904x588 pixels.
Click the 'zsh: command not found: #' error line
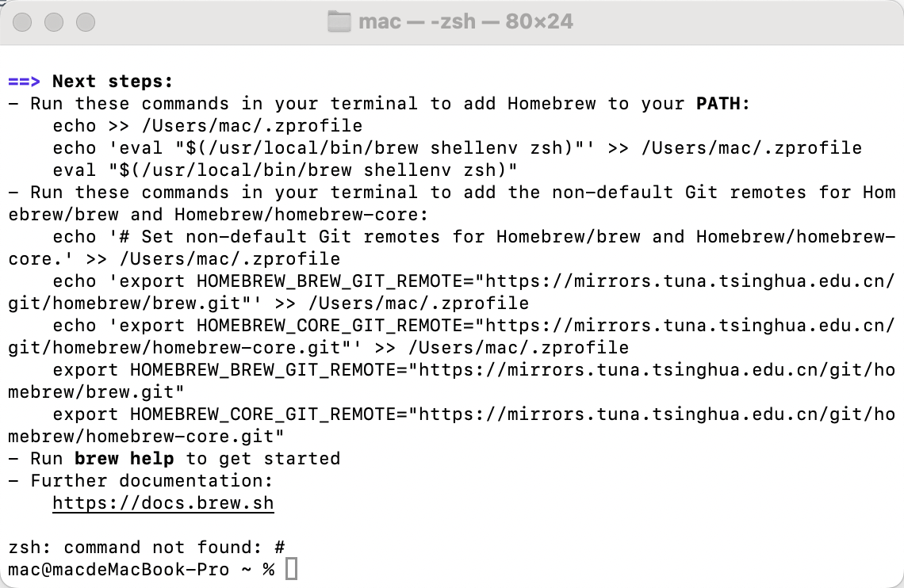(146, 548)
